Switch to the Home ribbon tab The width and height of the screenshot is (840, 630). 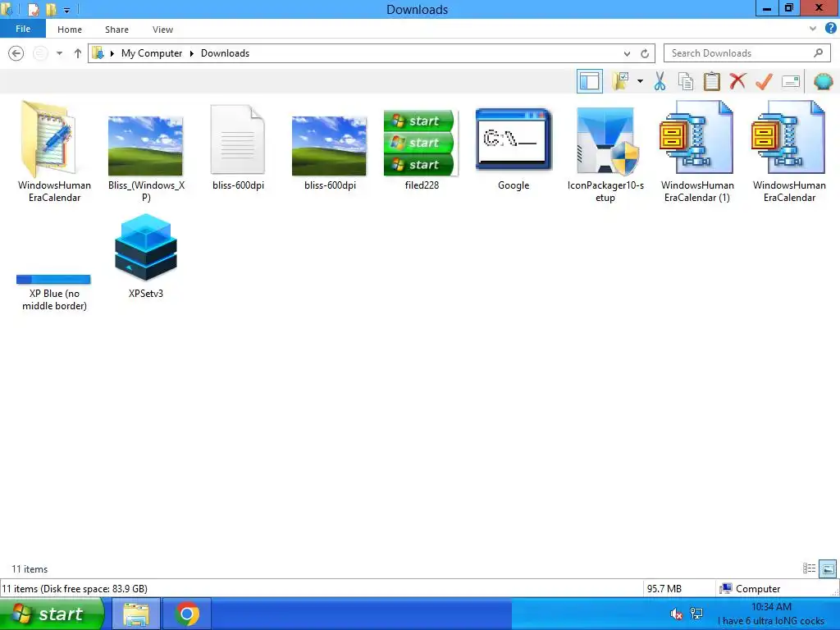tap(70, 30)
